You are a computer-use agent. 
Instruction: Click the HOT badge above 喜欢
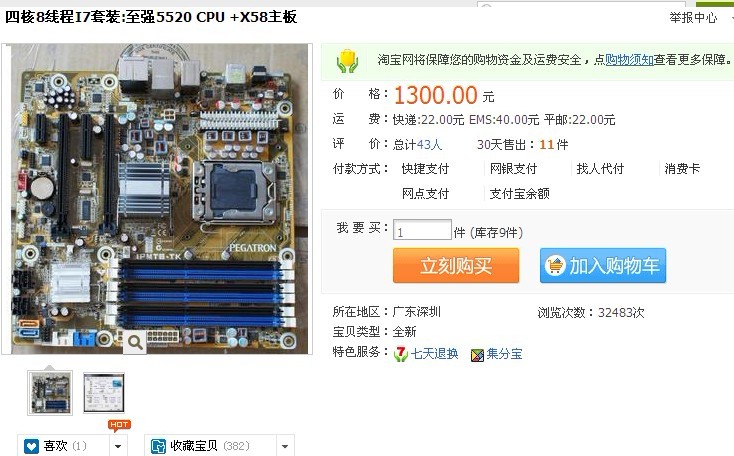tap(119, 425)
